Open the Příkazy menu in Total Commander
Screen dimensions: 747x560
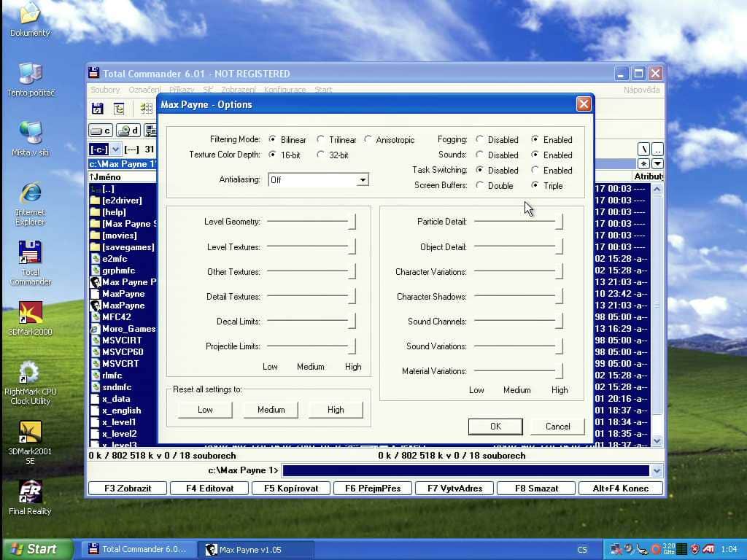(182, 90)
